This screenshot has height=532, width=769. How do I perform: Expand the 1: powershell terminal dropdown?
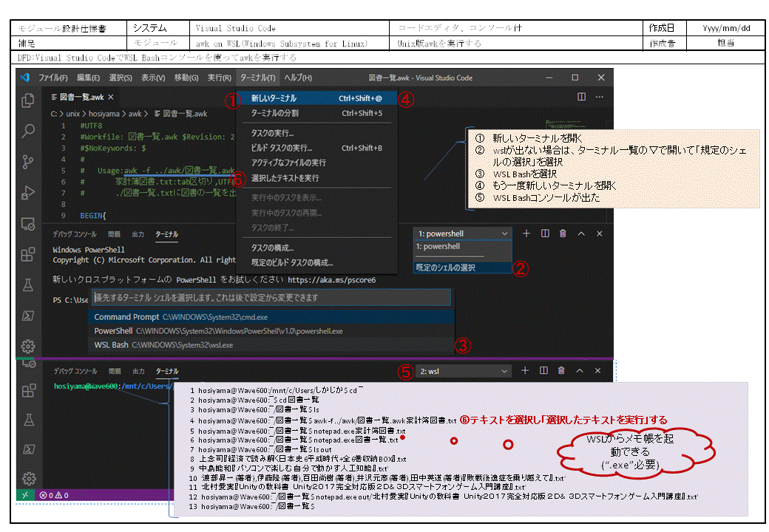[x=462, y=233]
